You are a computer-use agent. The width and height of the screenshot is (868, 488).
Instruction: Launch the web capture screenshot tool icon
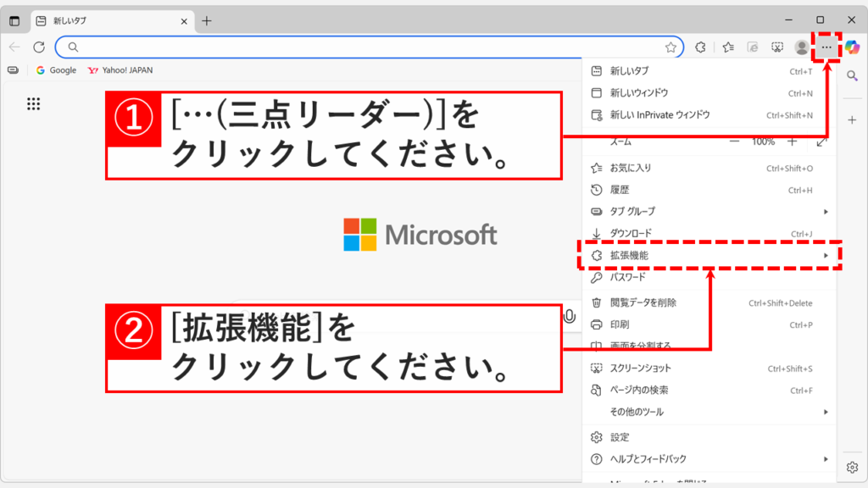(x=777, y=47)
